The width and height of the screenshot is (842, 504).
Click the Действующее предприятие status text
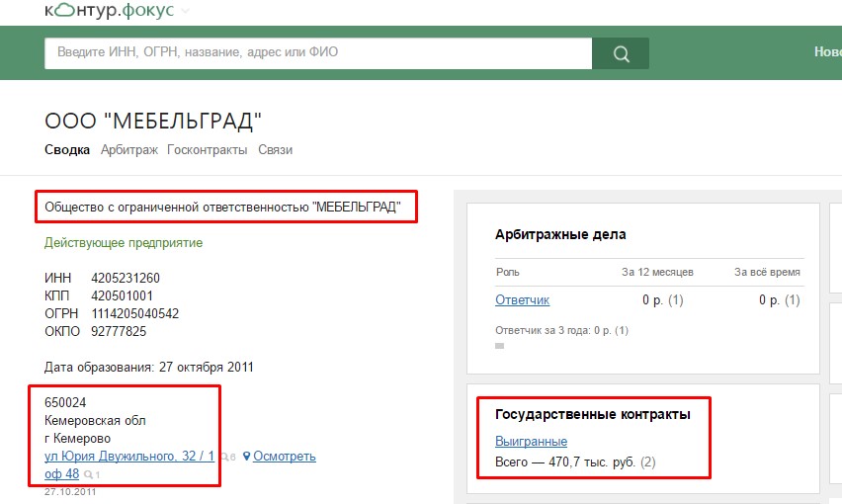coord(124,242)
